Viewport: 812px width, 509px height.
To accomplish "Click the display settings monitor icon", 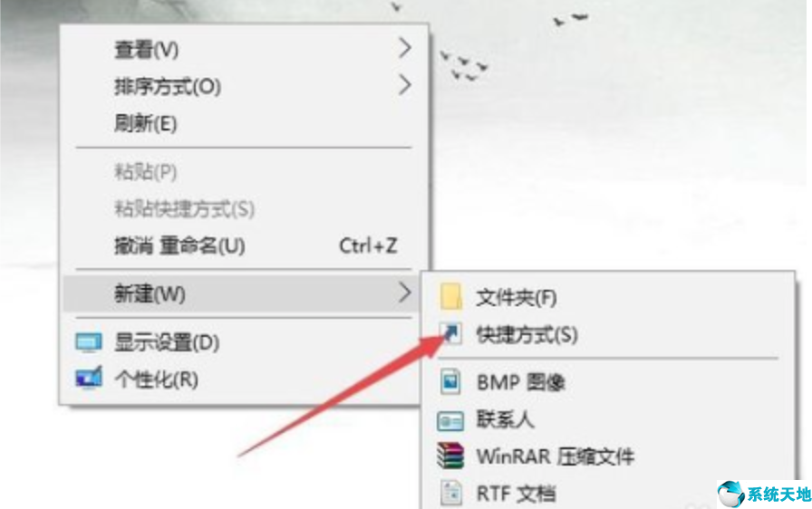I will pos(89,342).
